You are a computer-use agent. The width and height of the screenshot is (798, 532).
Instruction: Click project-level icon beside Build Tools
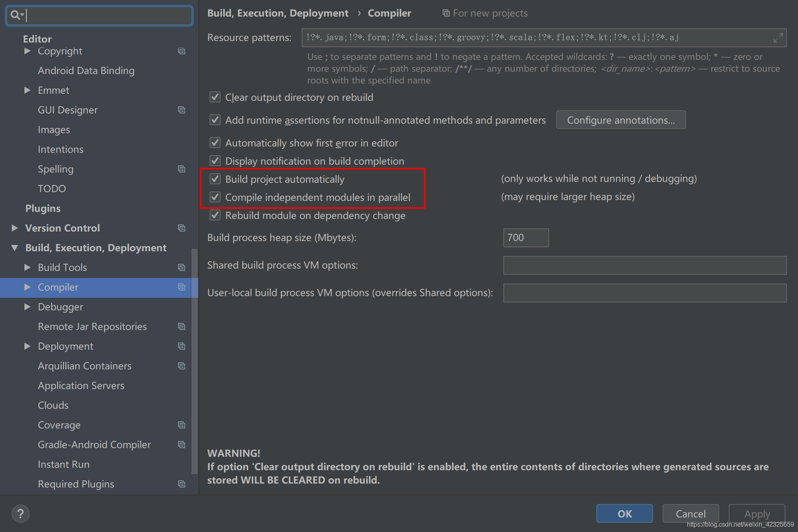click(182, 267)
